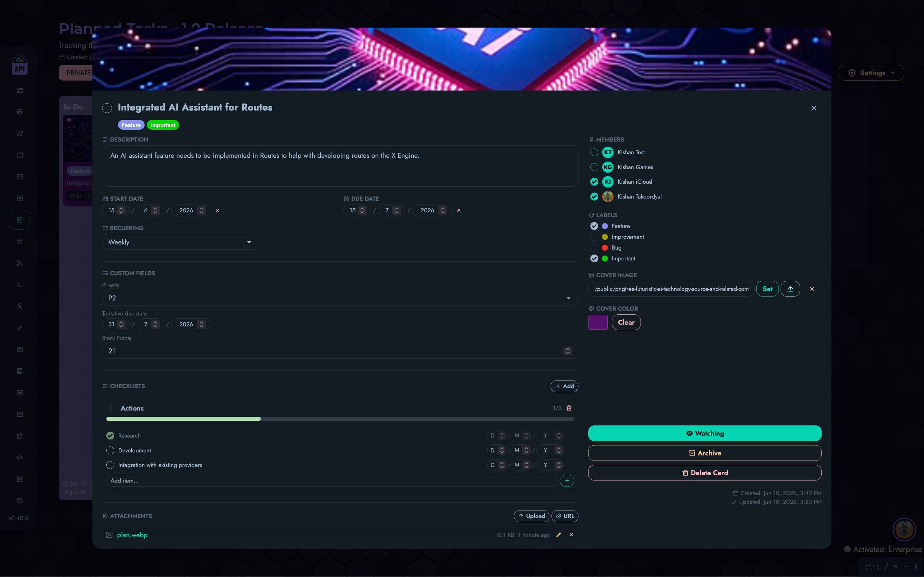The height and width of the screenshot is (577, 924).
Task: Open the purple cover color swatch
Action: (598, 322)
